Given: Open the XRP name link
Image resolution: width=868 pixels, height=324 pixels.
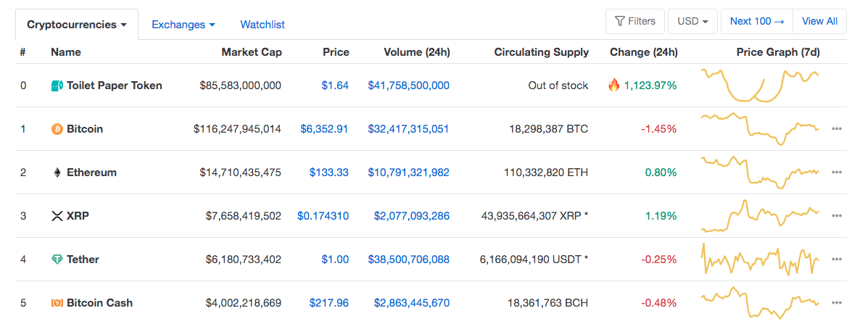Looking at the screenshot, I should [78, 216].
